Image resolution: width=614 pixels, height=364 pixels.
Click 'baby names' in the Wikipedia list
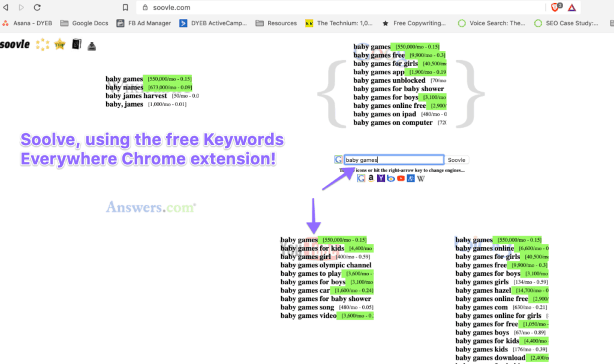coord(124,87)
